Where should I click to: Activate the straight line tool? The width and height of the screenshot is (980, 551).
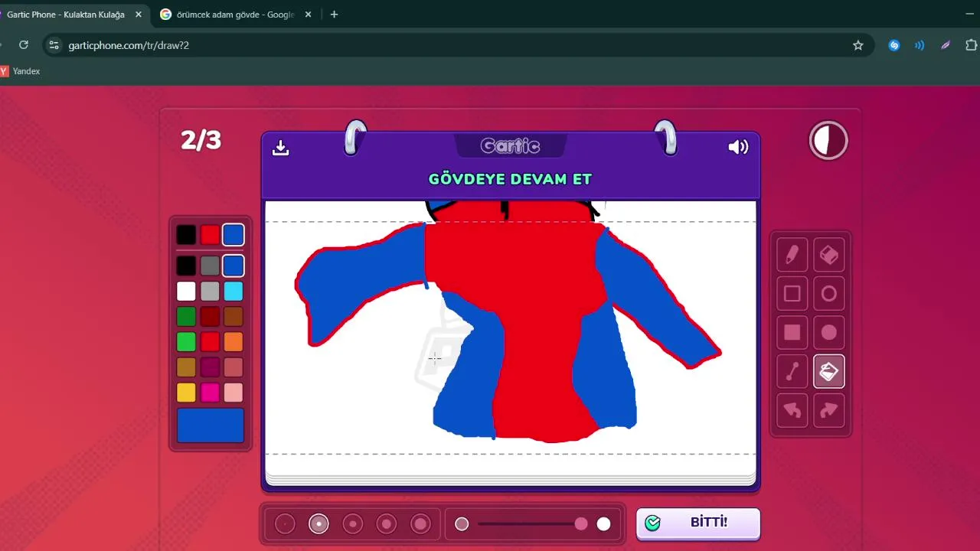792,372
